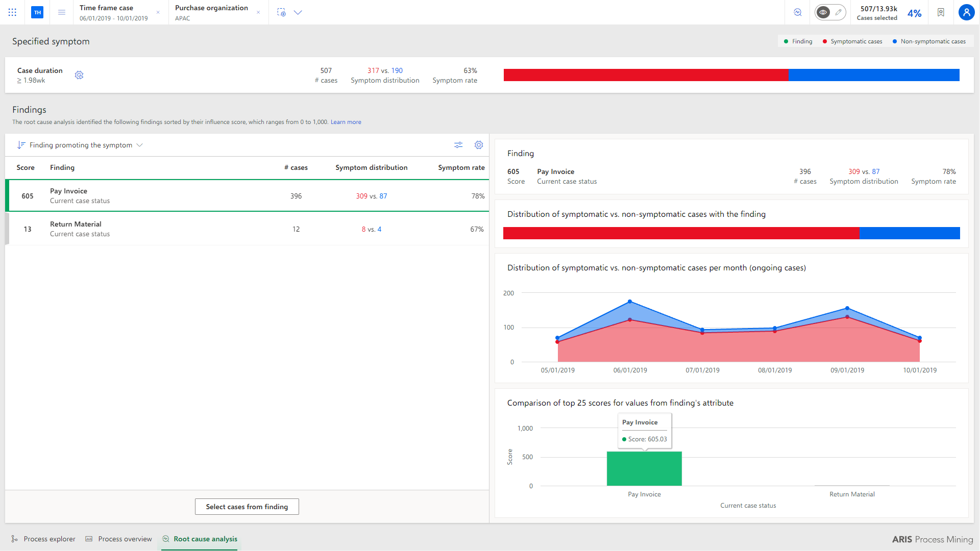The height and width of the screenshot is (551, 980).
Task: Open the root cause analysis search icon
Action: click(798, 12)
